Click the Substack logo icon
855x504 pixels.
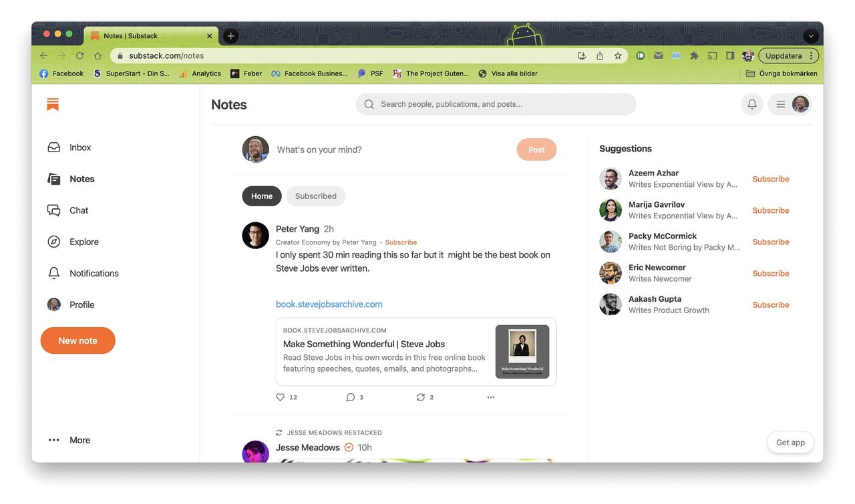pyautogui.click(x=53, y=104)
